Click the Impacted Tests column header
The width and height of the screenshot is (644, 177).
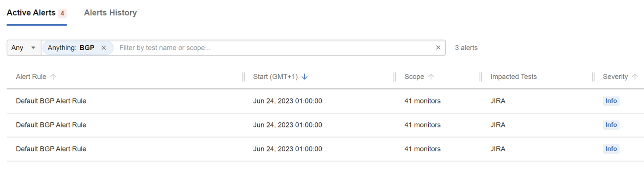click(x=514, y=77)
